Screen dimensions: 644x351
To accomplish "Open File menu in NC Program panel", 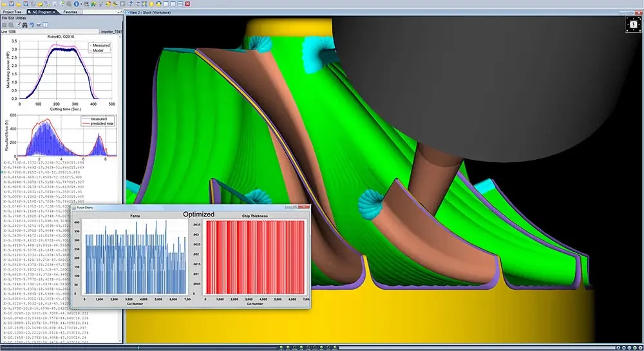I will [5, 18].
